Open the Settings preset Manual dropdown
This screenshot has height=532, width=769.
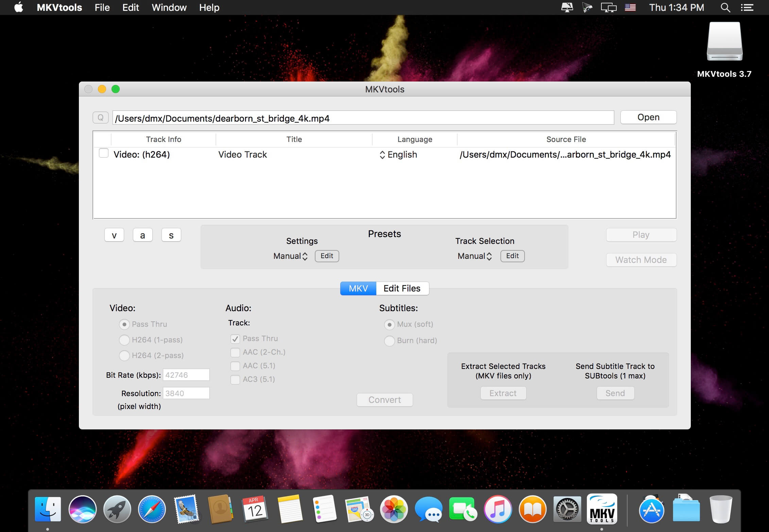click(x=291, y=256)
